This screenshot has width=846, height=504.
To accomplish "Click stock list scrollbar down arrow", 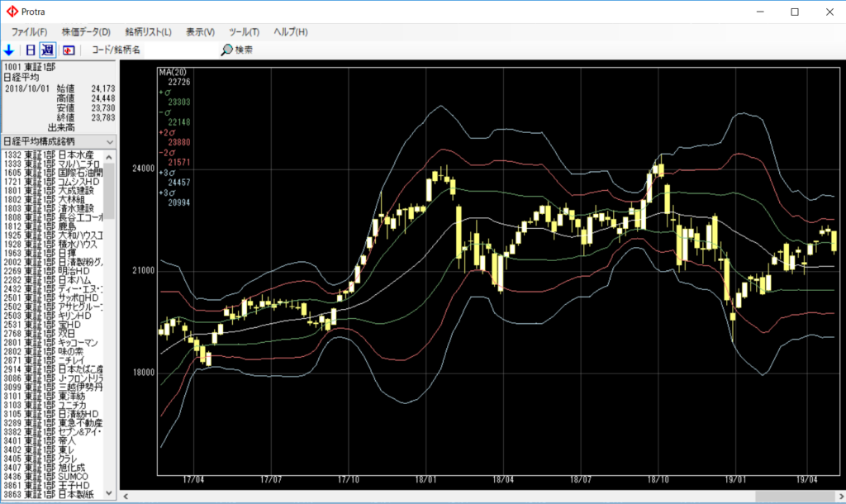I will (x=110, y=492).
